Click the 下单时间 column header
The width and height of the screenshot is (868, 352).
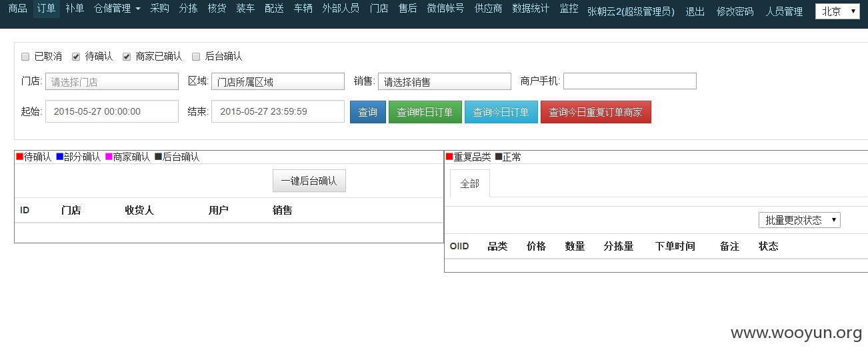click(675, 246)
